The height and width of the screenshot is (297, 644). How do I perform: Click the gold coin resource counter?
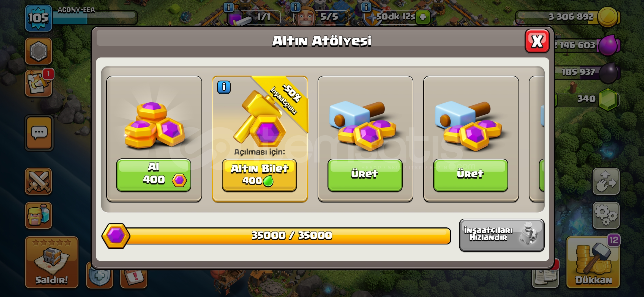pyautogui.click(x=568, y=17)
